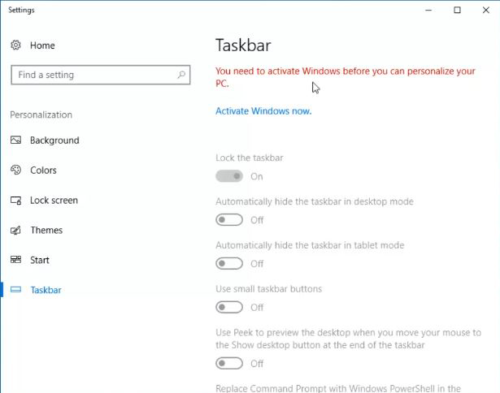Image resolution: width=500 pixels, height=393 pixels.
Task: Toggle auto-hide taskbar in tablet mode
Action: (x=229, y=263)
